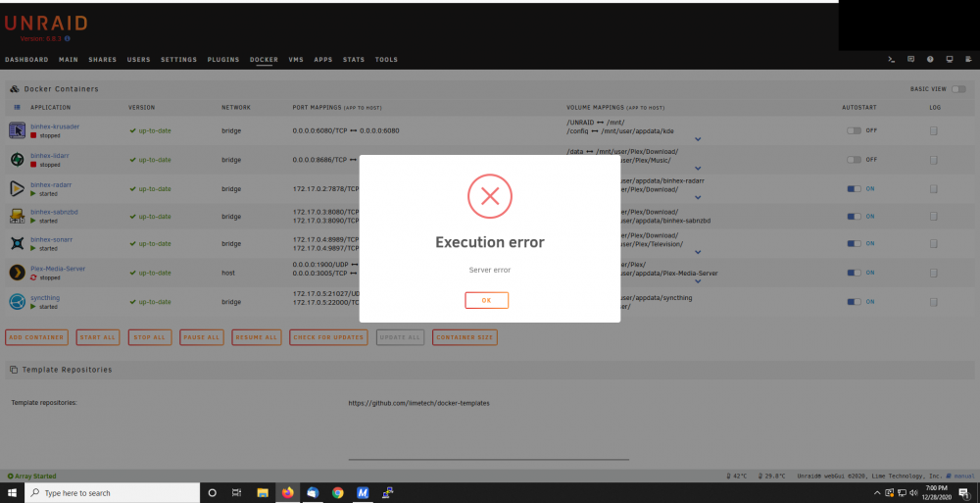Open the Apps menu tab
980x503 pixels.
click(323, 60)
